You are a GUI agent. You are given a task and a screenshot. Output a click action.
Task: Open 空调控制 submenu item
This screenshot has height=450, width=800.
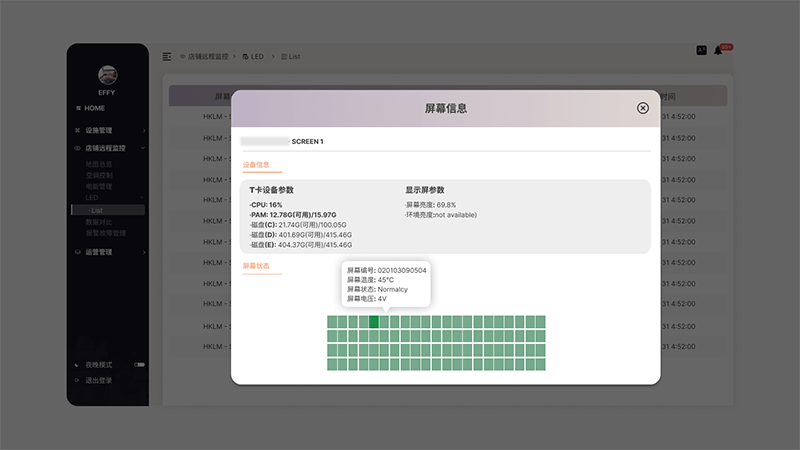tap(98, 176)
